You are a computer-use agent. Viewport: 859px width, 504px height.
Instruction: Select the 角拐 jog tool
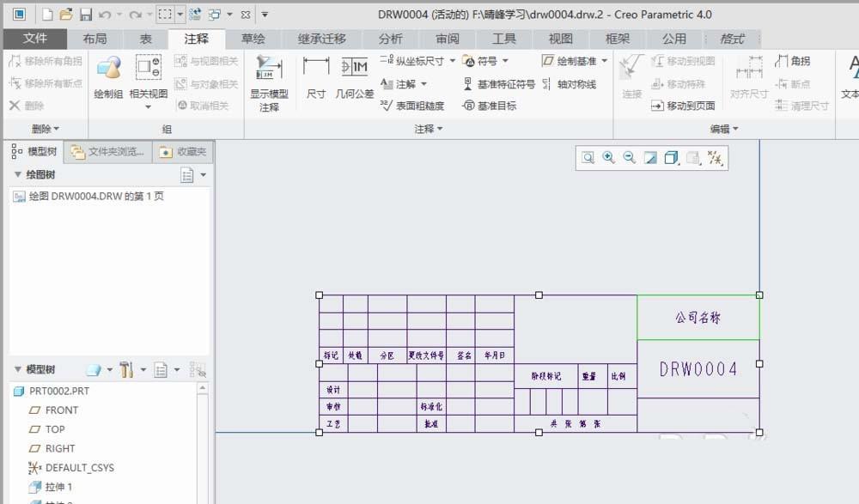pyautogui.click(x=795, y=60)
